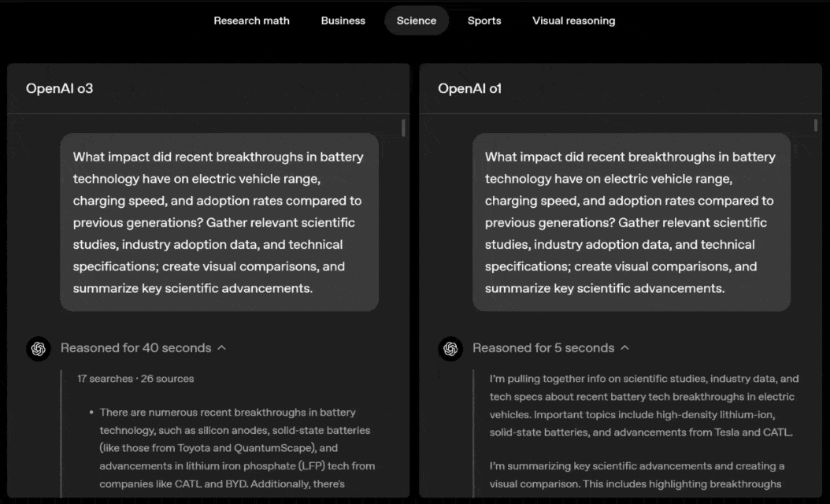
Task: Click the OpenAI o3 panel scrollbar
Action: point(404,128)
